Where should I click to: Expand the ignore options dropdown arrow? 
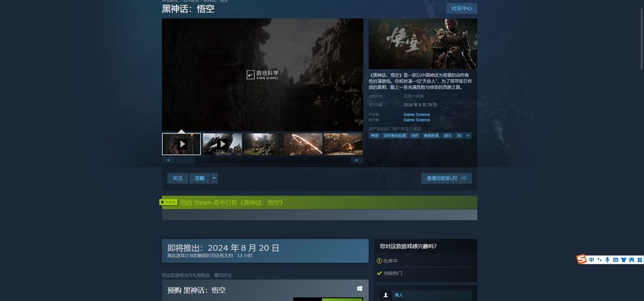click(214, 178)
